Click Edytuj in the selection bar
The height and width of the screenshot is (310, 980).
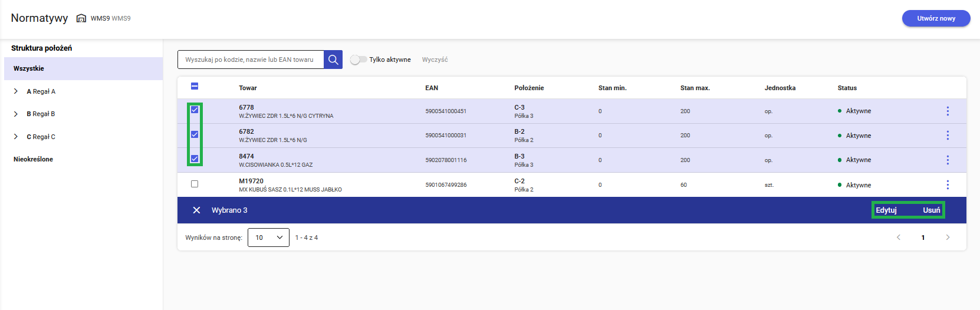tap(886, 210)
